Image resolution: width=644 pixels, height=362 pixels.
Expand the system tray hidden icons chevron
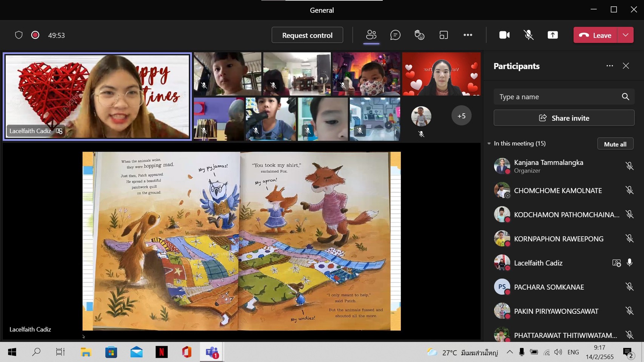coord(510,352)
